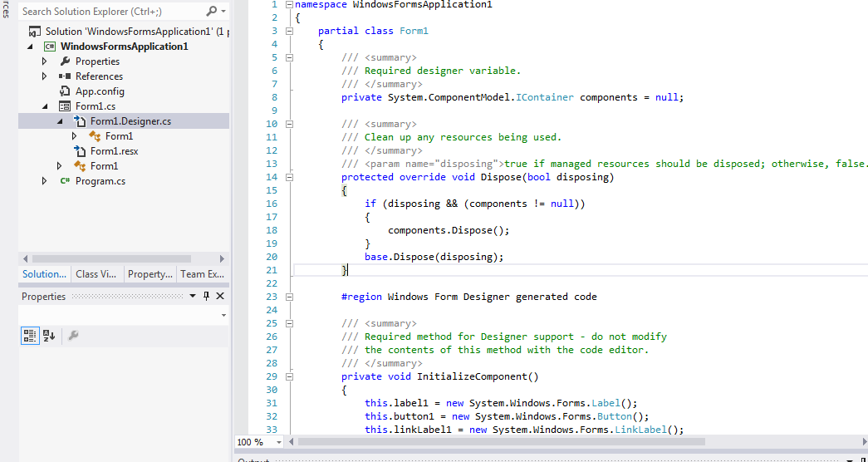Image resolution: width=868 pixels, height=462 pixels.
Task: Click the Solution Explorer horizontal scrollbar thumb
Action: coord(111,258)
